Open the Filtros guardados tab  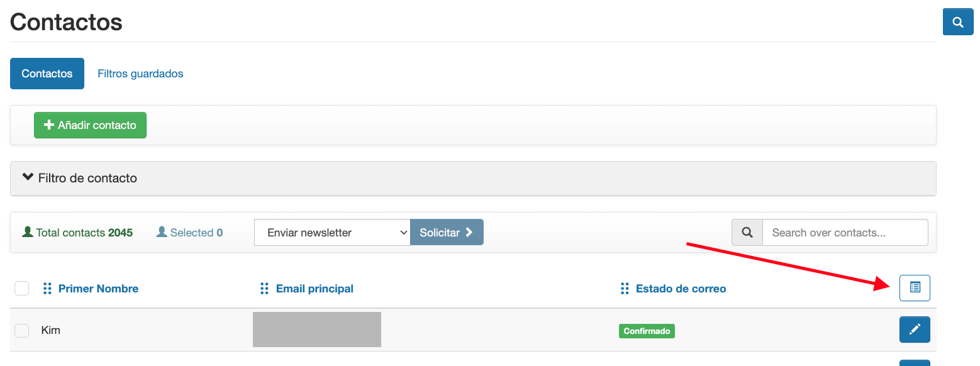[x=140, y=74]
